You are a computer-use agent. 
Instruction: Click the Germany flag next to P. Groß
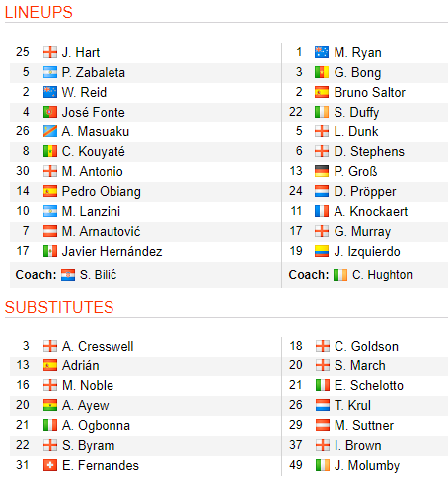(x=322, y=171)
